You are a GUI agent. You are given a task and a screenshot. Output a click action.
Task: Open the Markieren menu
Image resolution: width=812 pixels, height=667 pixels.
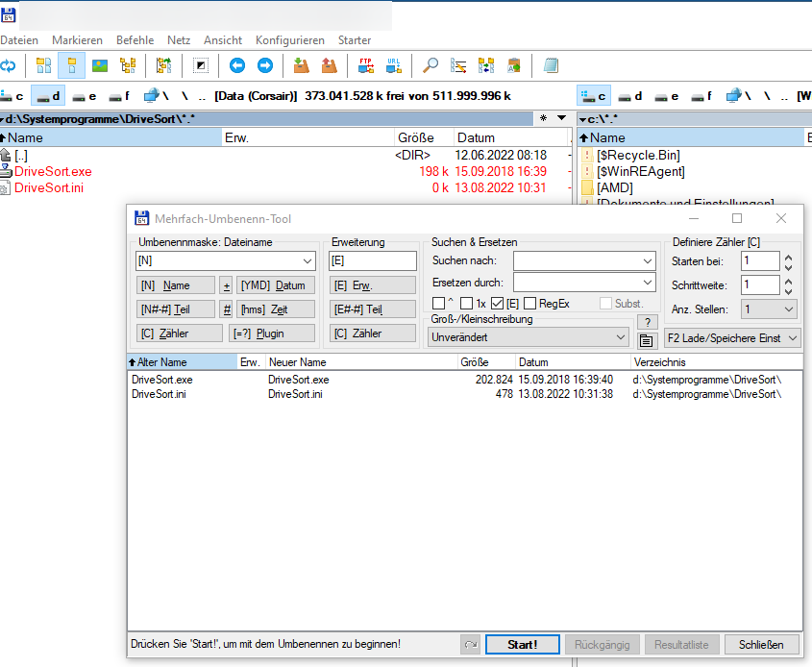[77, 40]
